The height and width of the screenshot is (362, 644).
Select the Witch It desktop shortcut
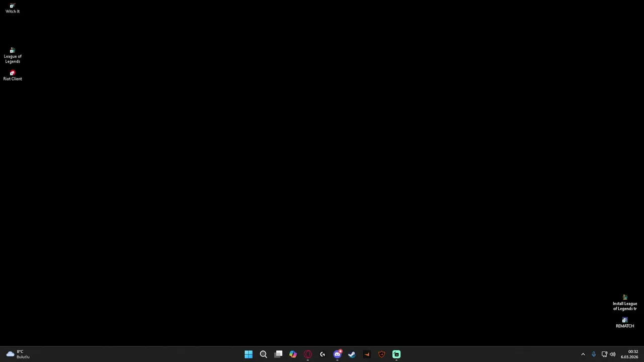coord(13,9)
